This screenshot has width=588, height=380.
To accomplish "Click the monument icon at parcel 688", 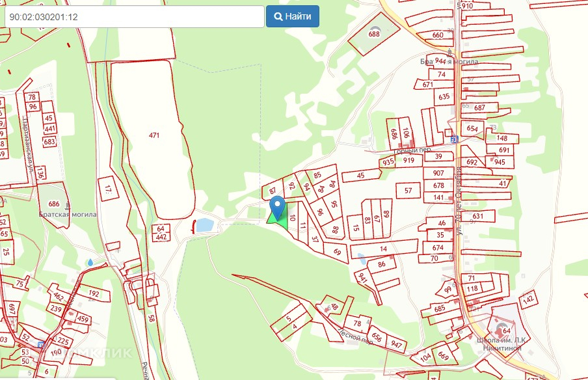I will [374, 29].
